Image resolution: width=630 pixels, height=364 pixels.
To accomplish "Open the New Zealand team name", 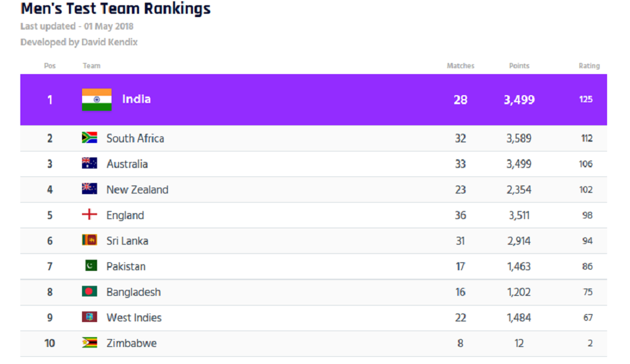I will [137, 190].
